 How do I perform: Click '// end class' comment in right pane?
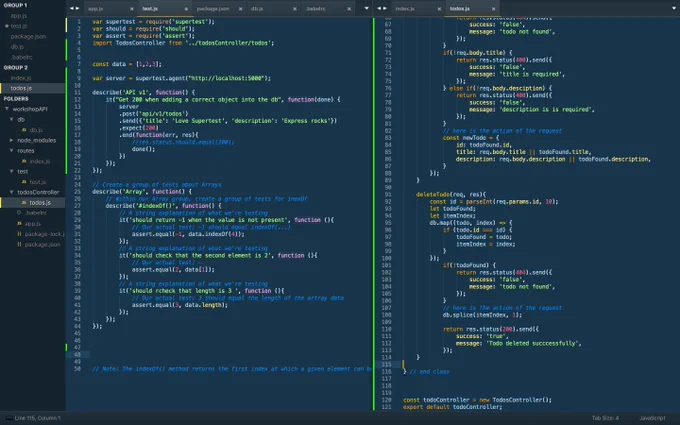click(x=429, y=372)
